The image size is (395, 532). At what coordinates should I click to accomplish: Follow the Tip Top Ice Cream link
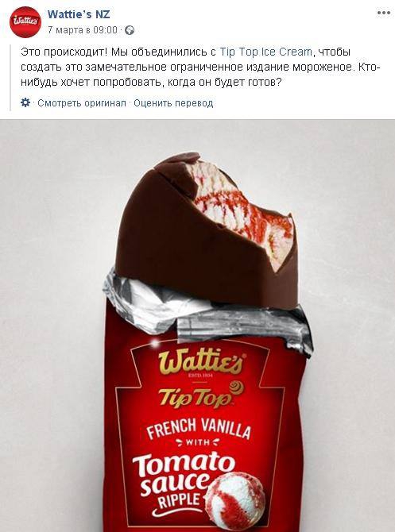coord(266,52)
